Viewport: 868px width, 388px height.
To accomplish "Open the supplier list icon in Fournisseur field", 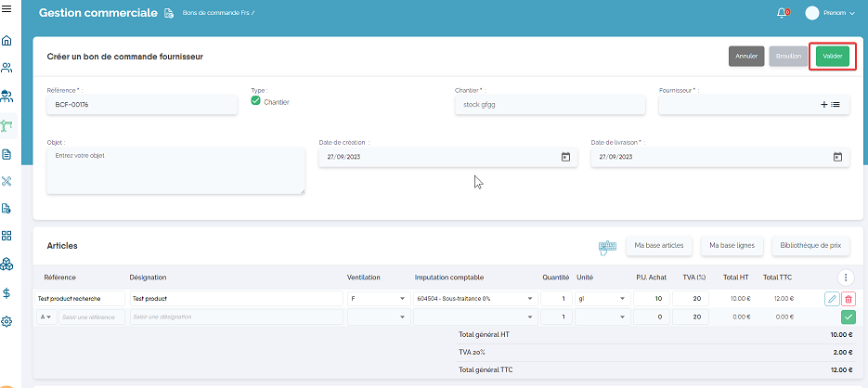I will point(836,105).
